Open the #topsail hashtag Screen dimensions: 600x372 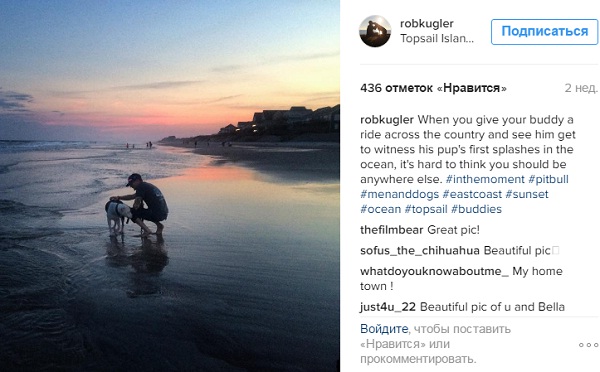426,209
